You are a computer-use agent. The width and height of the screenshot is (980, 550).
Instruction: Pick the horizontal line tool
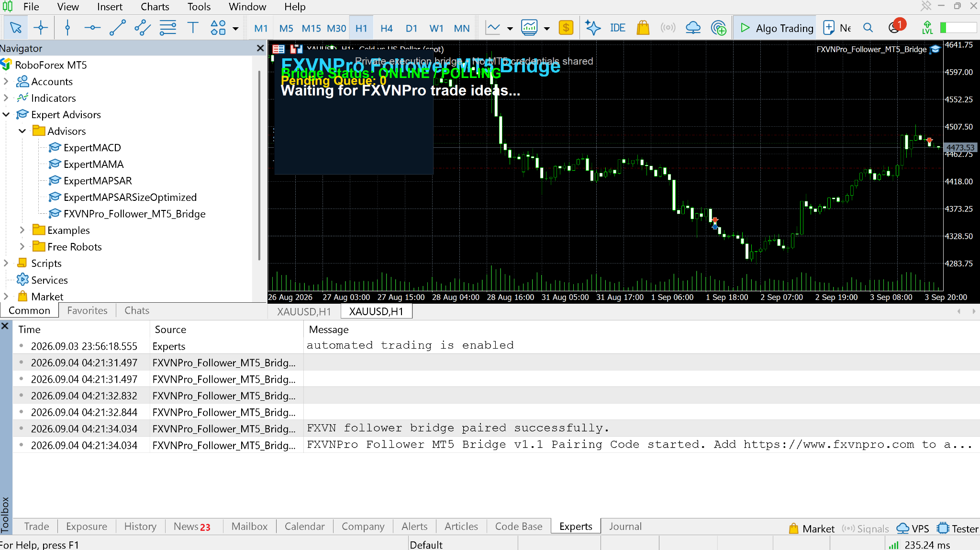92,28
